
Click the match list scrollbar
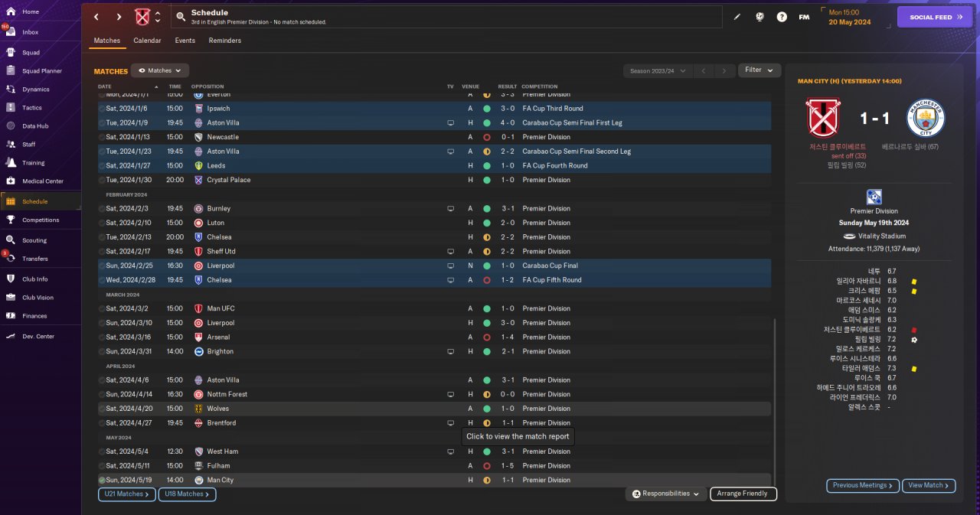[x=775, y=401]
